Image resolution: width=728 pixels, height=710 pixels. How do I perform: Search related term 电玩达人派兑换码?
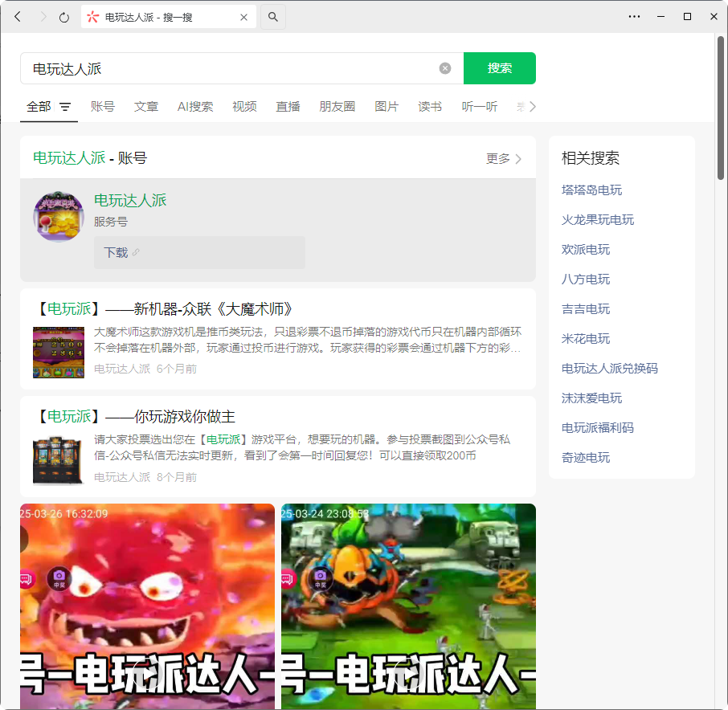610,368
